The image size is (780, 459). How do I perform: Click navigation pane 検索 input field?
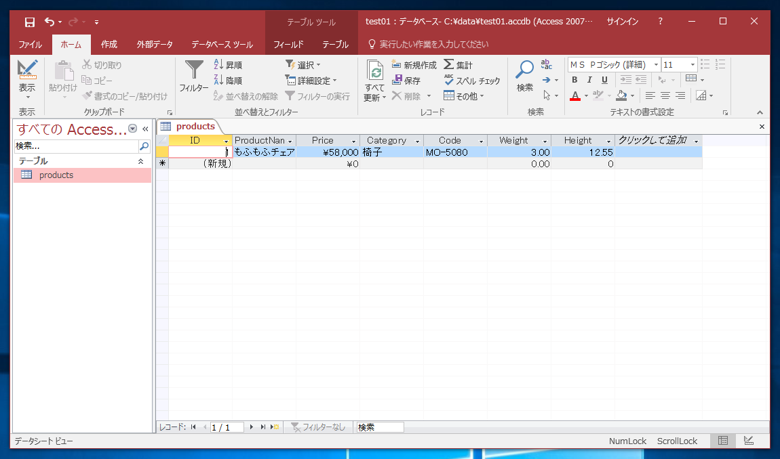tap(76, 146)
